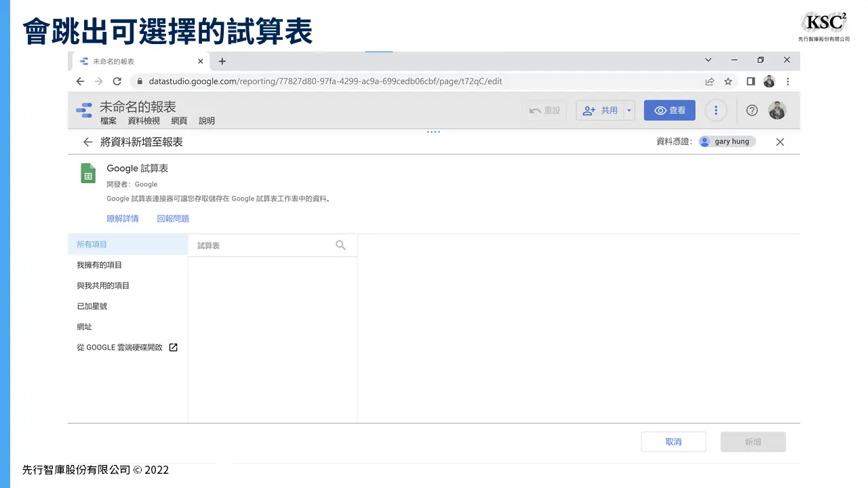
Task: Bookmark this page with star icon
Action: 728,81
